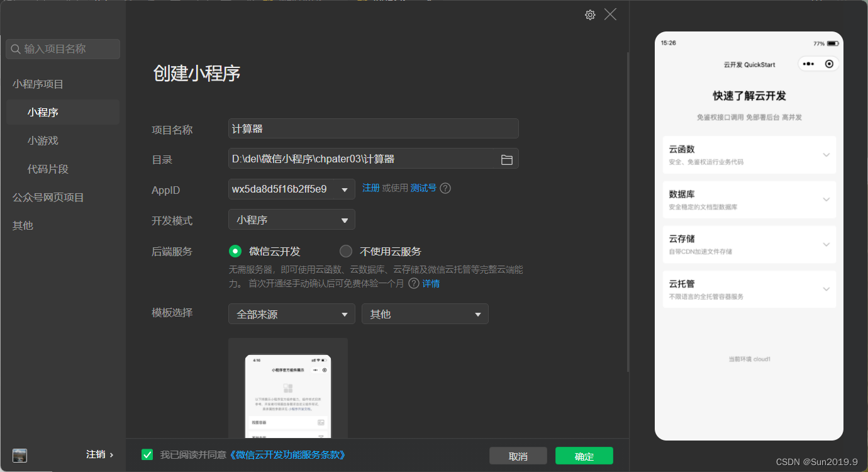Close the create mini program dialog
868x472 pixels.
click(610, 14)
